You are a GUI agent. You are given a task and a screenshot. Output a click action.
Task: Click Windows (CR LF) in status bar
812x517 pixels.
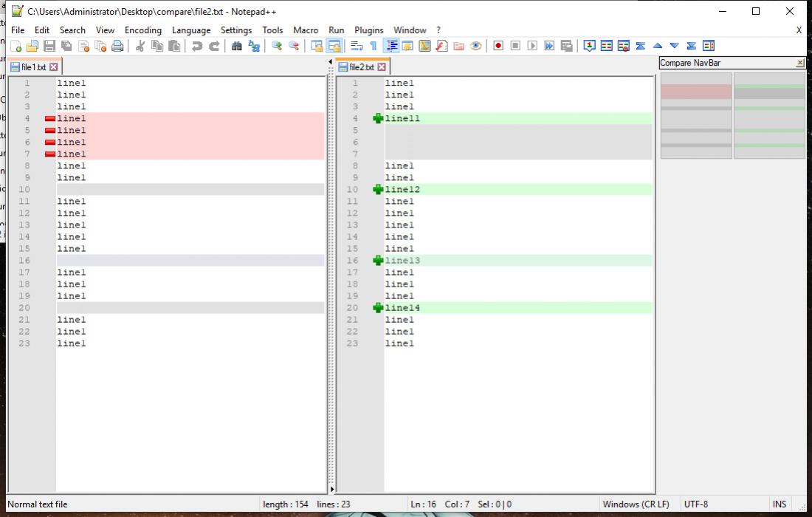click(636, 504)
